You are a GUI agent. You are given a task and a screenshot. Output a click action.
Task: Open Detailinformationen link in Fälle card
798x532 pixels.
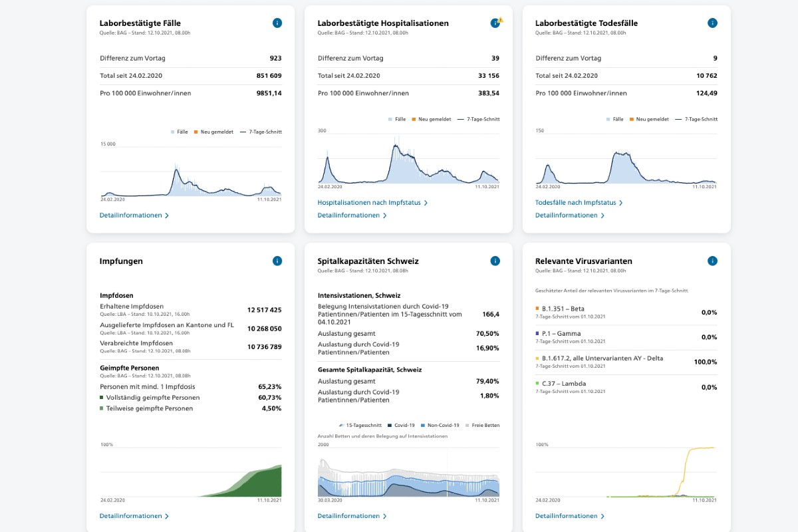click(x=134, y=215)
